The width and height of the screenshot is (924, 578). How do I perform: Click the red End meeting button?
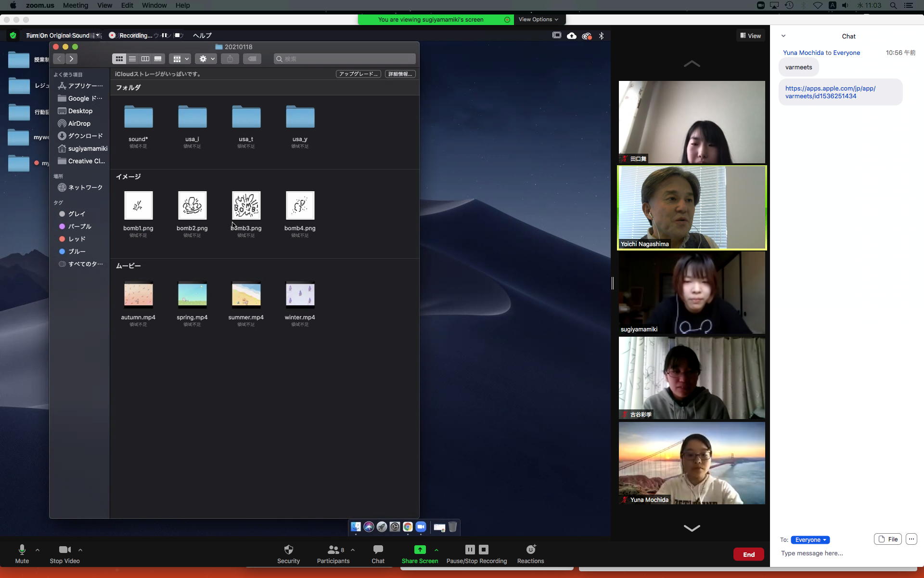click(x=748, y=554)
